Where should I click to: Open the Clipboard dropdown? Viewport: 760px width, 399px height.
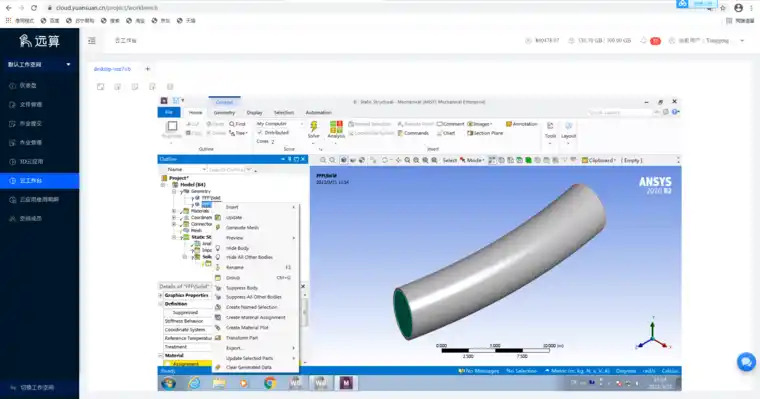(599, 160)
